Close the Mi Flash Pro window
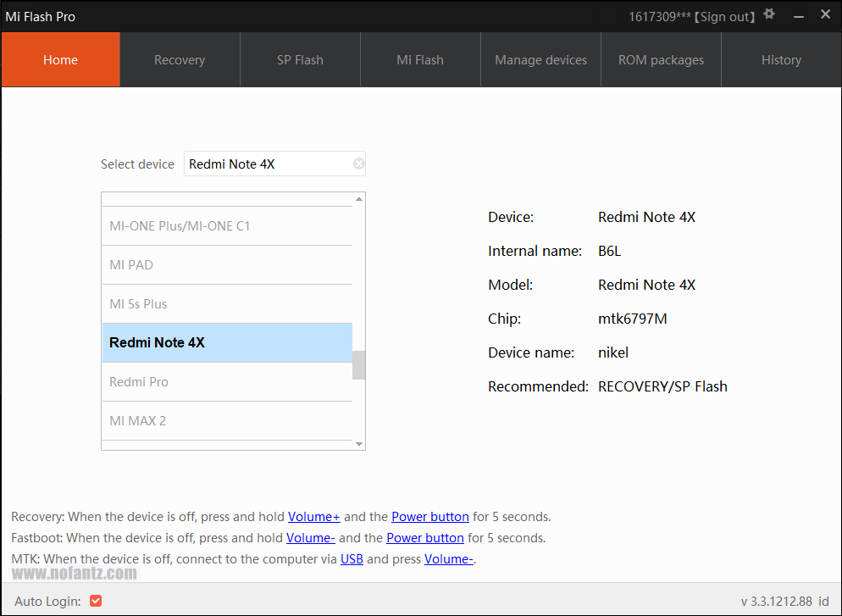Viewport: 842px width, 616px height. point(825,14)
